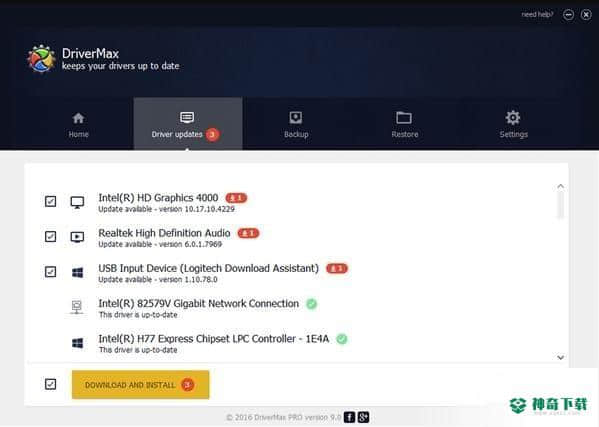
Task: Click 'Update available - version 1.10.78.0' text
Action: (x=158, y=280)
